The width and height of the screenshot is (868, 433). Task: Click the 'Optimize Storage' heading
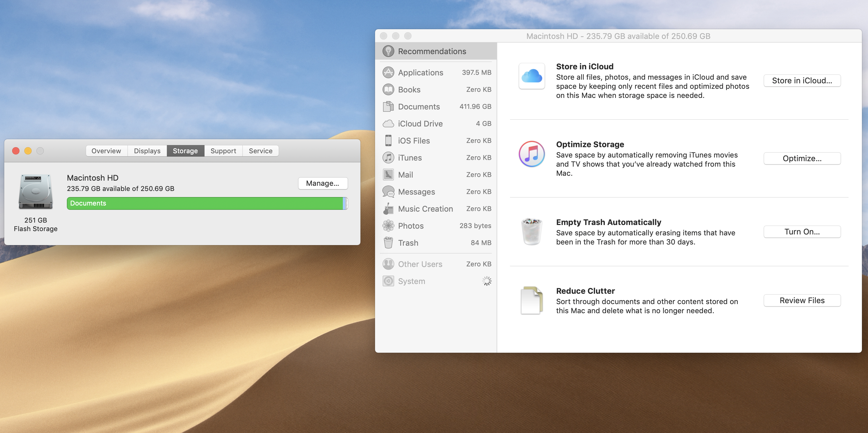tap(590, 144)
